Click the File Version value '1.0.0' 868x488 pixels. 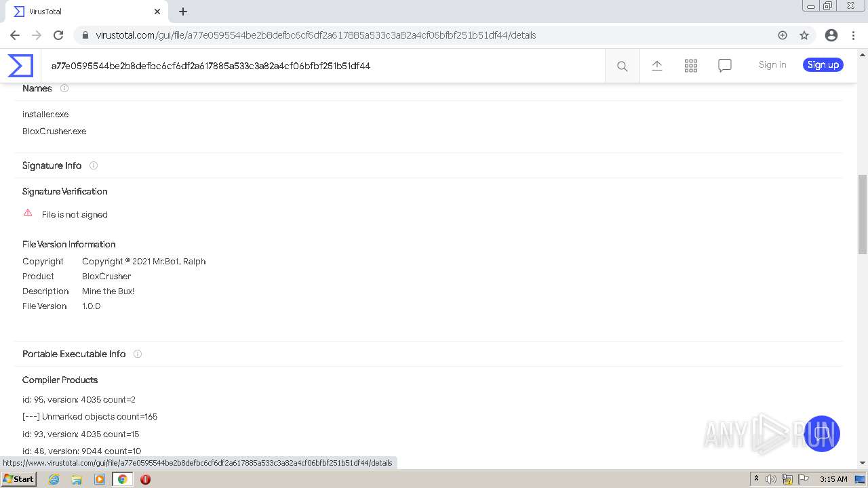pos(91,306)
